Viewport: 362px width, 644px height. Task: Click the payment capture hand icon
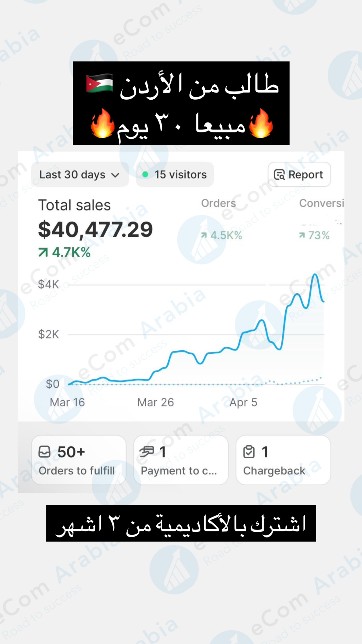point(147,452)
